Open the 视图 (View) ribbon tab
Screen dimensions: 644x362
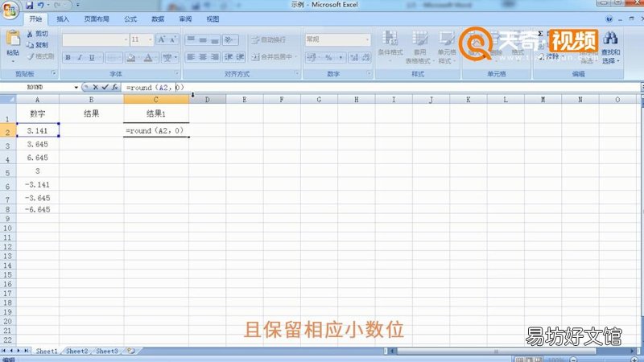click(x=213, y=19)
